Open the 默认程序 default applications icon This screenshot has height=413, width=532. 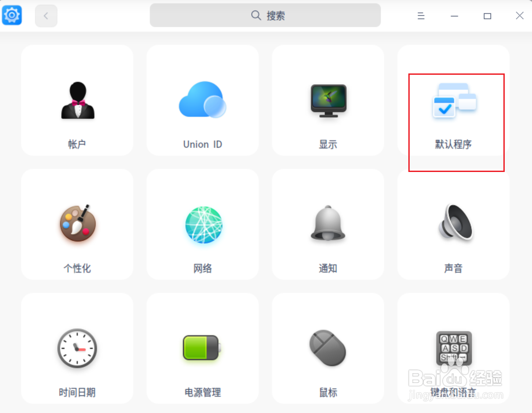(454, 100)
